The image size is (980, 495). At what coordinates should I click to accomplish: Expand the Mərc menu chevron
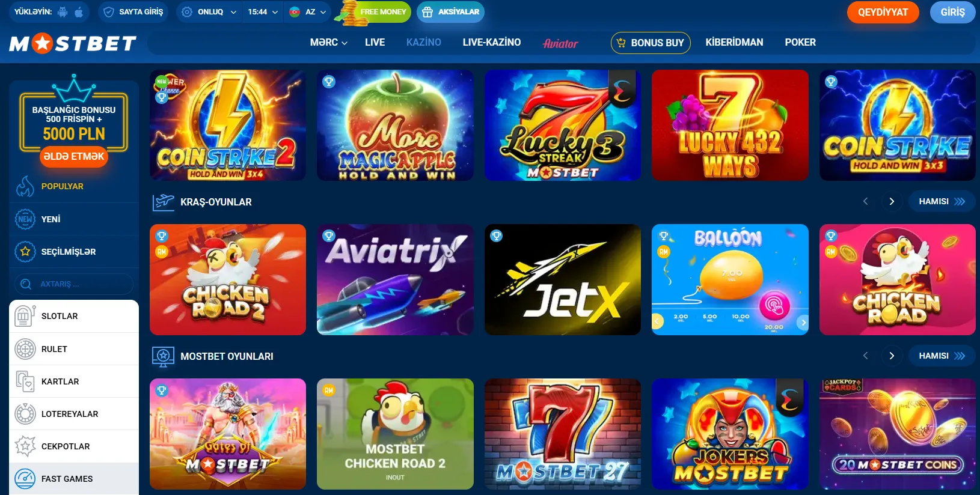tap(345, 43)
